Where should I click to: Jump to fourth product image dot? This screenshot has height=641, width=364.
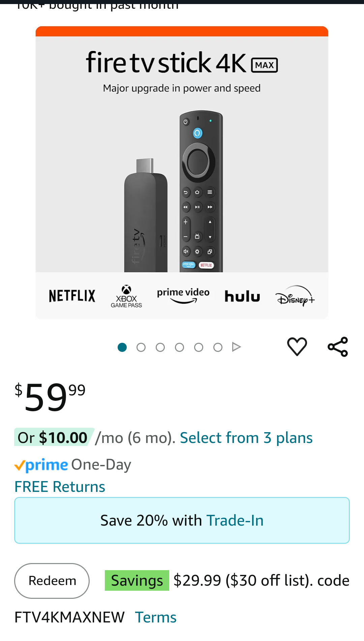[x=180, y=347]
